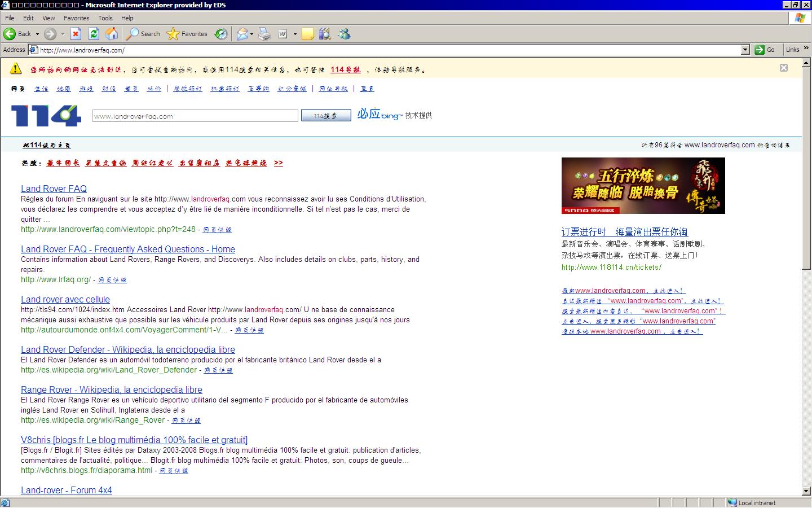Click the 114 search input field
812x508 pixels.
(195, 116)
